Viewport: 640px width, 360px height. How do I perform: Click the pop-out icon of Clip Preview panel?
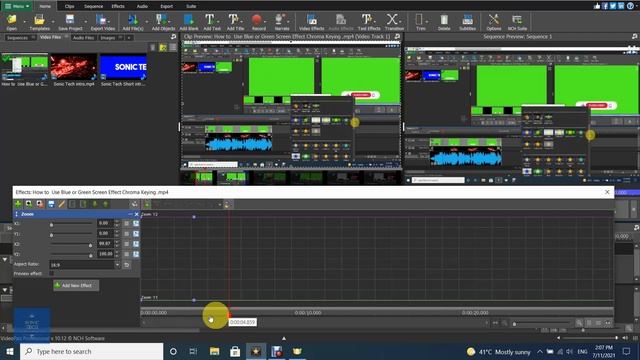[x=397, y=36]
